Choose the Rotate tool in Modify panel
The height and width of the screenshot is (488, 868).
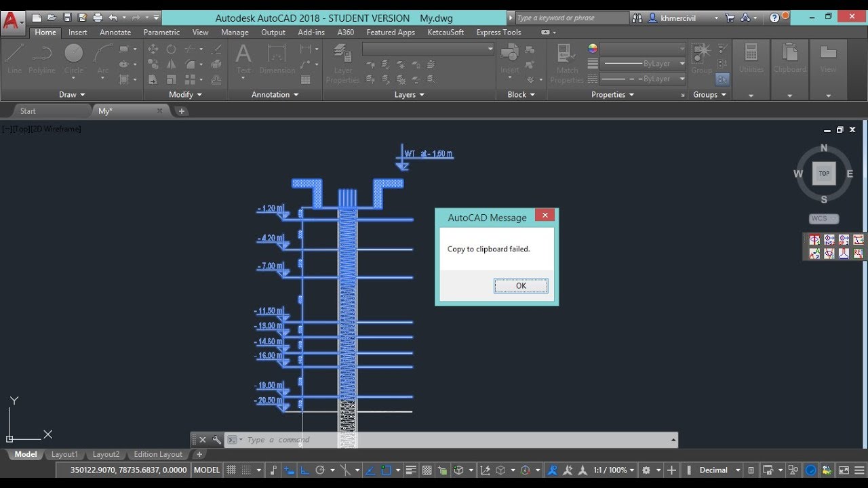(171, 49)
